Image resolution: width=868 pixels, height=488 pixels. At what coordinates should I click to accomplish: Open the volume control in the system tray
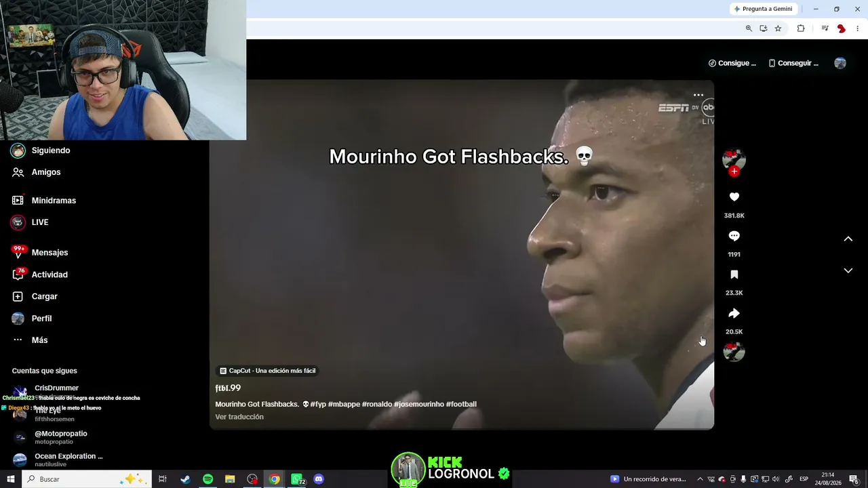click(776, 479)
